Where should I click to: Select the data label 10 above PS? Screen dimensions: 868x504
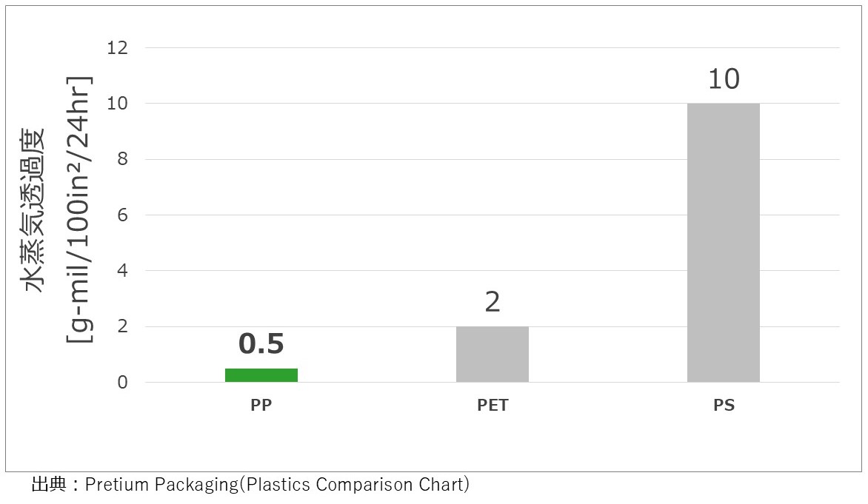[x=724, y=79]
